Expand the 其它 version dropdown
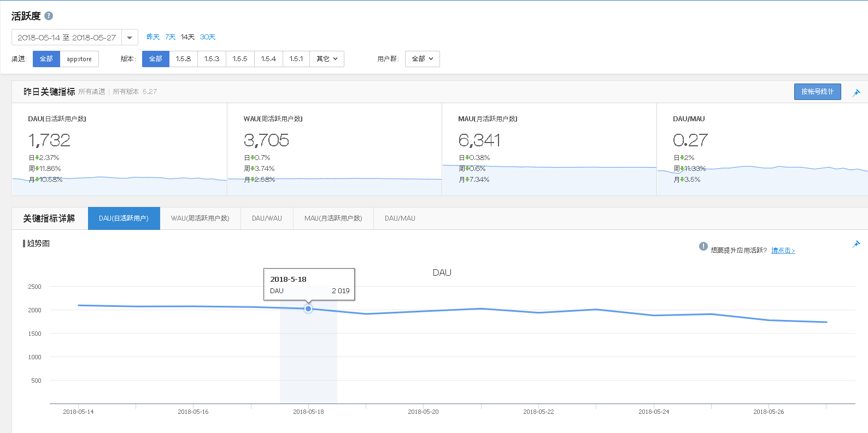 [327, 59]
